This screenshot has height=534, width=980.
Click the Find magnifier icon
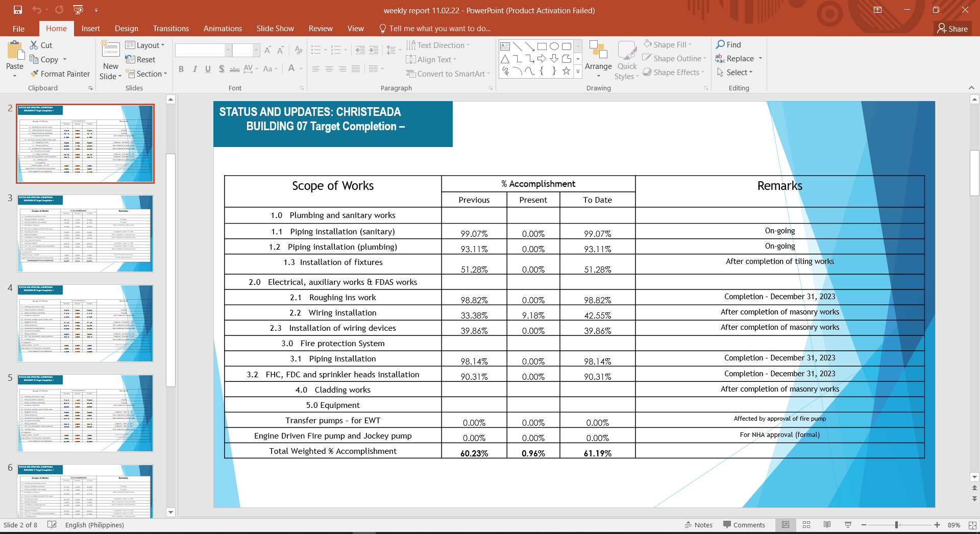(x=721, y=44)
